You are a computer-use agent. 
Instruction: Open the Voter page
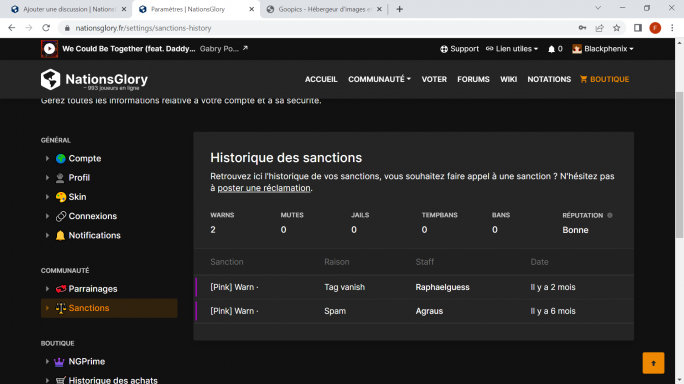click(434, 79)
